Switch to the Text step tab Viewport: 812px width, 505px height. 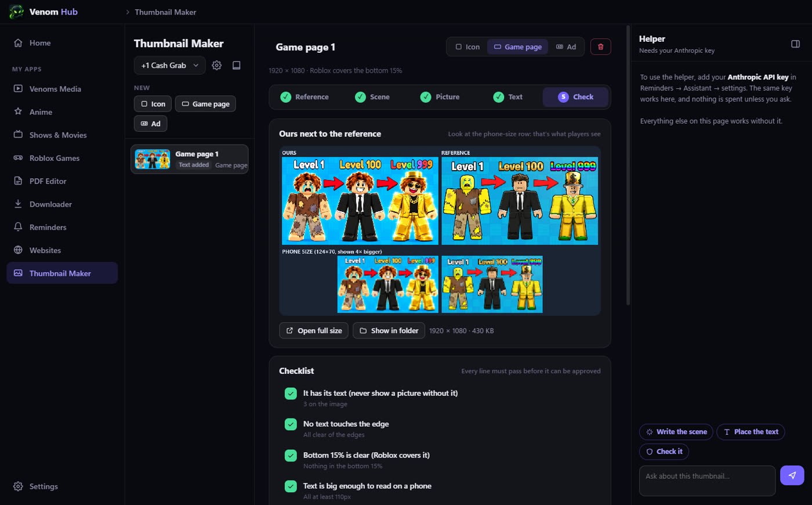[508, 97]
